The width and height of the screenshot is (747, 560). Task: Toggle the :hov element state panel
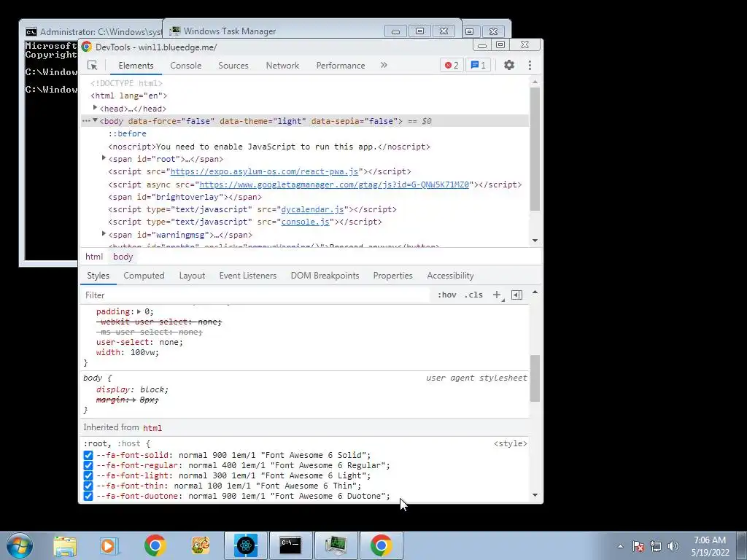447,295
